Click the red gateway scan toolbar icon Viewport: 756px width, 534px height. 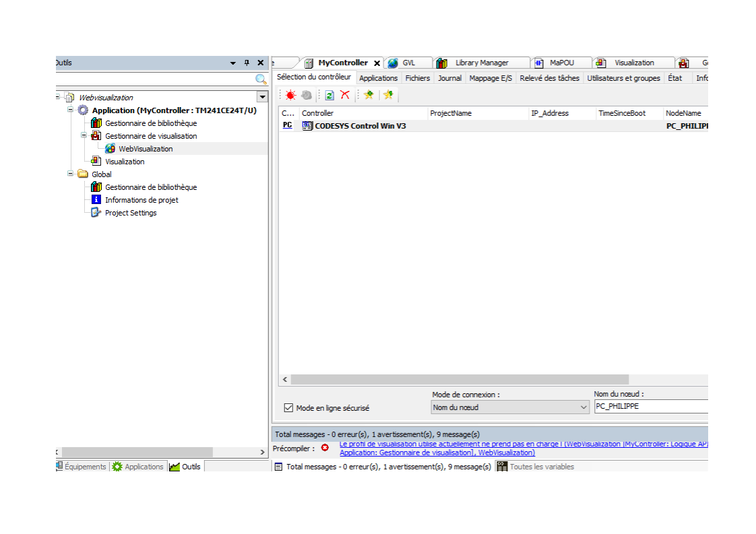[x=290, y=96]
